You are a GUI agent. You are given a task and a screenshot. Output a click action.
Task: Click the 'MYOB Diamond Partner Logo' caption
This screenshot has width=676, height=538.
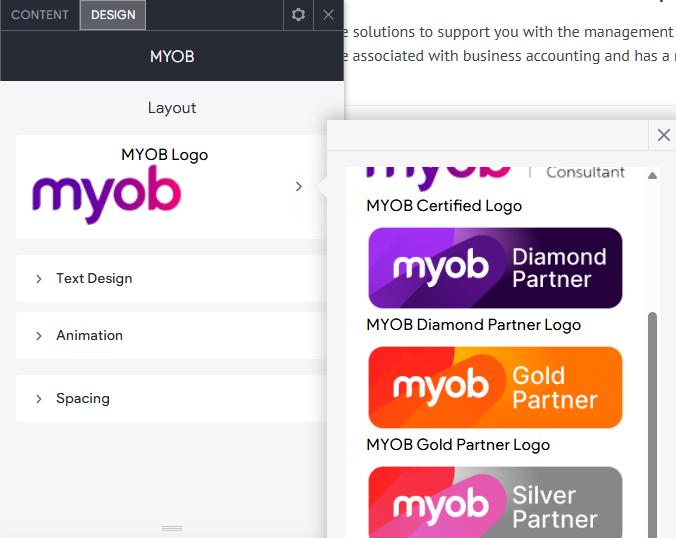pos(473,325)
